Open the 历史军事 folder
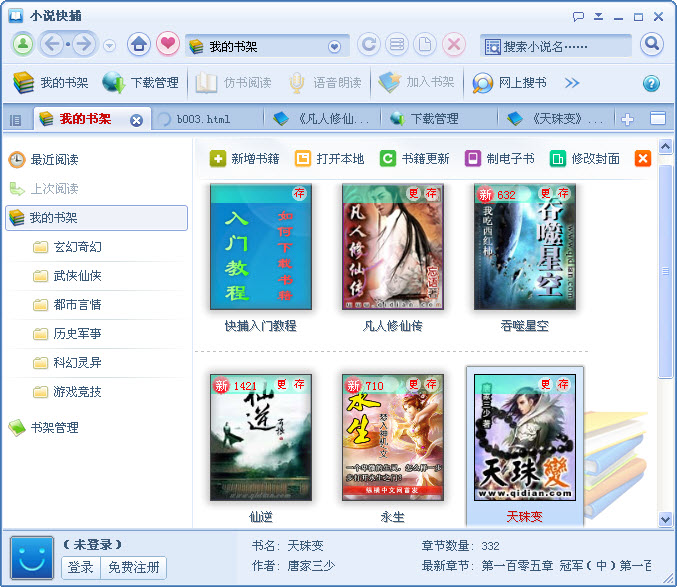The image size is (677, 587). coord(67,334)
